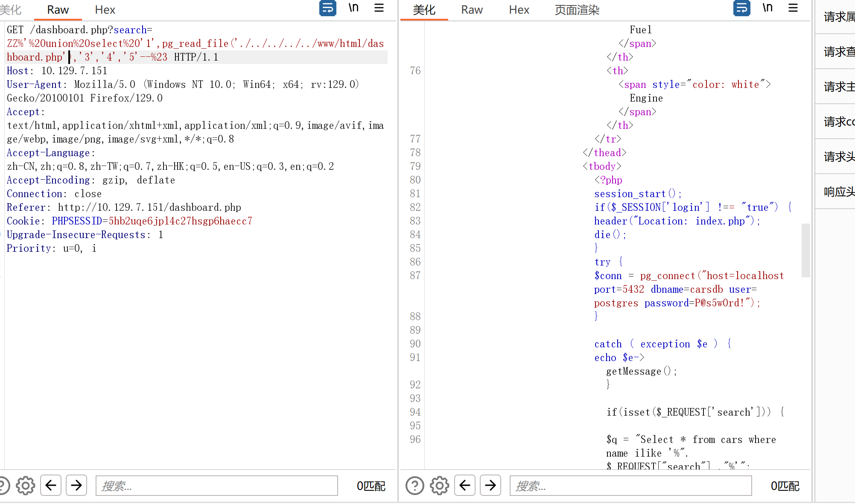This screenshot has height=504, width=855.
Task: Click the Host header line in request
Action: [x=57, y=71]
